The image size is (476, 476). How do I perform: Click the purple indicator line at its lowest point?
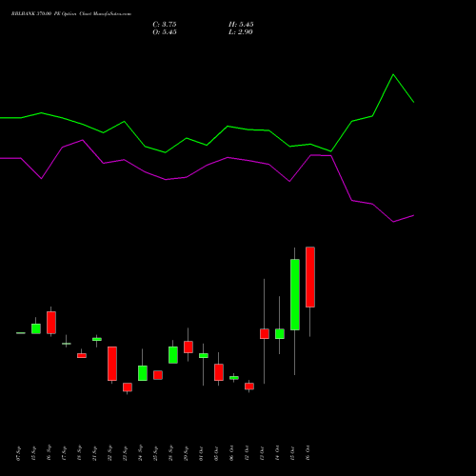393,222
